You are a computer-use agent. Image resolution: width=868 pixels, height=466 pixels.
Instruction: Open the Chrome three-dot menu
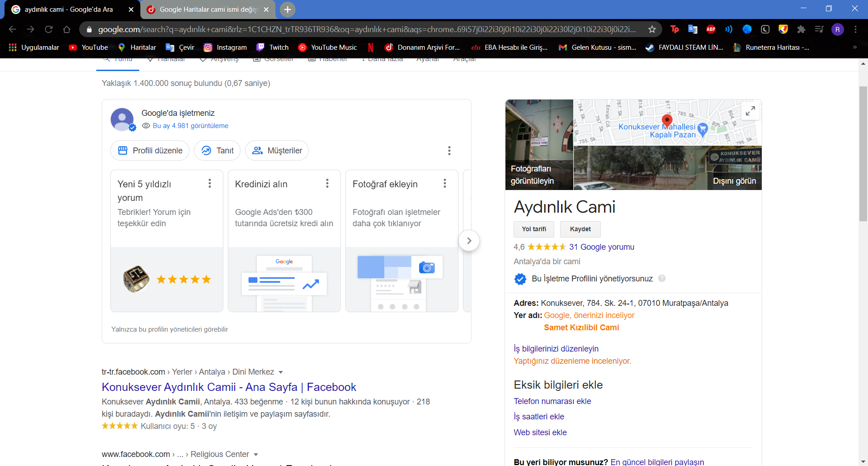click(x=855, y=29)
